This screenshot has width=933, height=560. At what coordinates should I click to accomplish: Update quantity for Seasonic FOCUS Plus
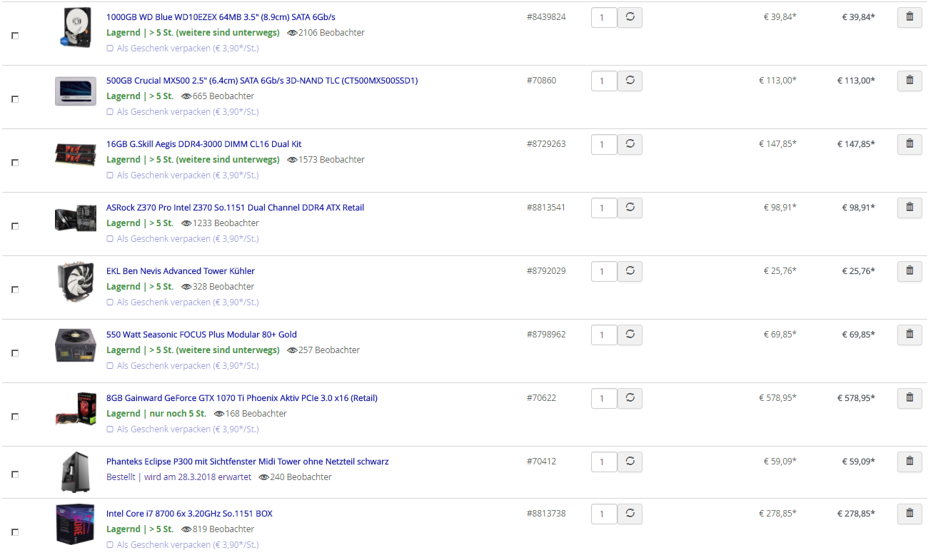630,335
